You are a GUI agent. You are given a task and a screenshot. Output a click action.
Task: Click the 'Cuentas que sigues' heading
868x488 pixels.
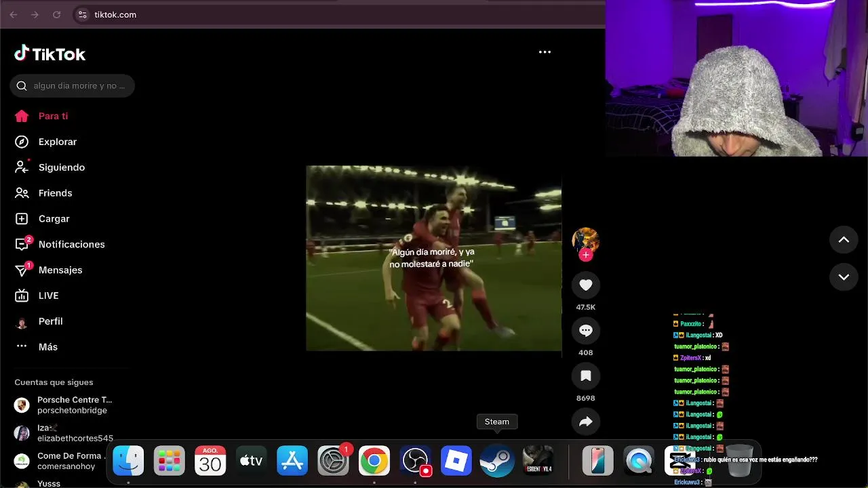[x=54, y=382]
